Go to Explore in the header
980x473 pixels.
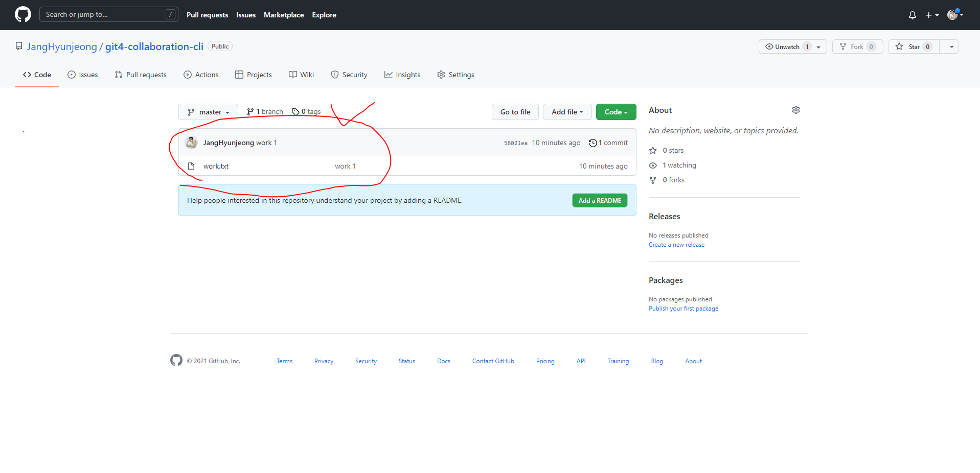[x=324, y=15]
